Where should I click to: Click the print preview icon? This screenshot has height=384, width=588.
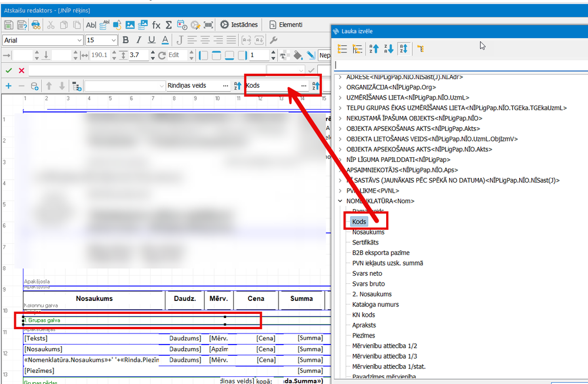point(36,25)
